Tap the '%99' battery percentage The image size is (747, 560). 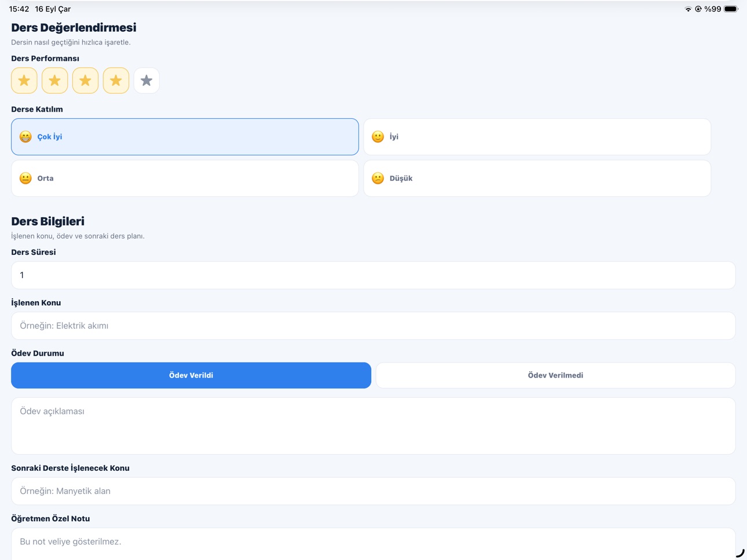pyautogui.click(x=713, y=9)
